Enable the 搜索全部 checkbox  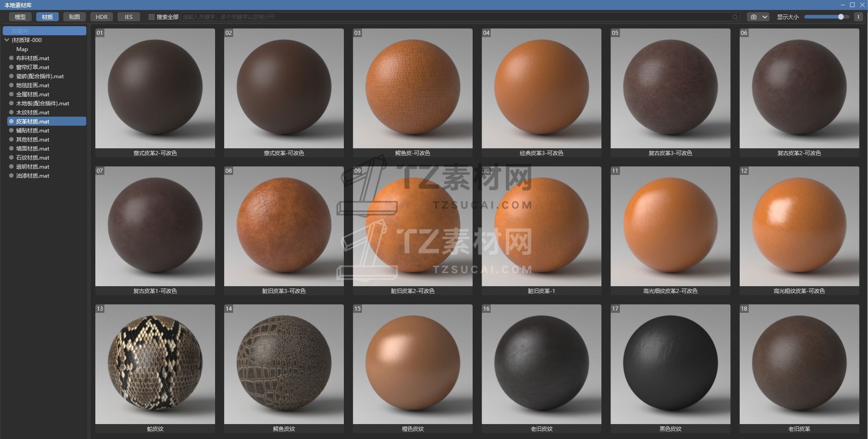(x=151, y=17)
